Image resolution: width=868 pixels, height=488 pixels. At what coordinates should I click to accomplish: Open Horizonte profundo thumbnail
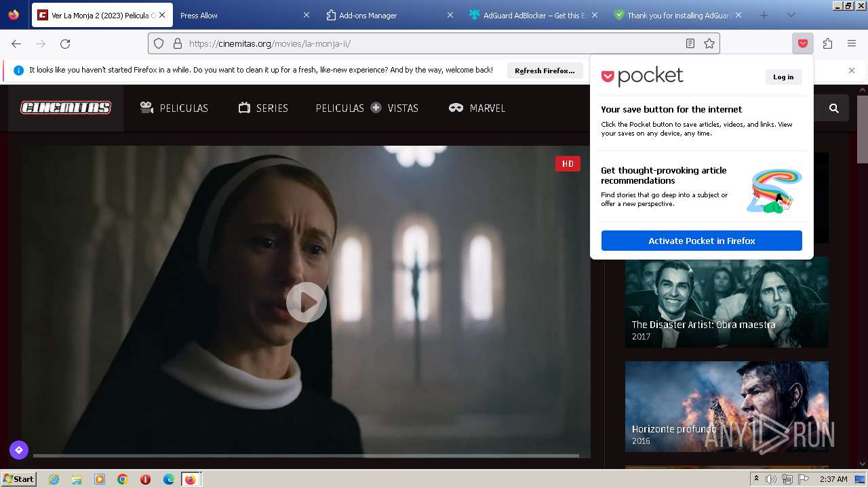(x=726, y=407)
